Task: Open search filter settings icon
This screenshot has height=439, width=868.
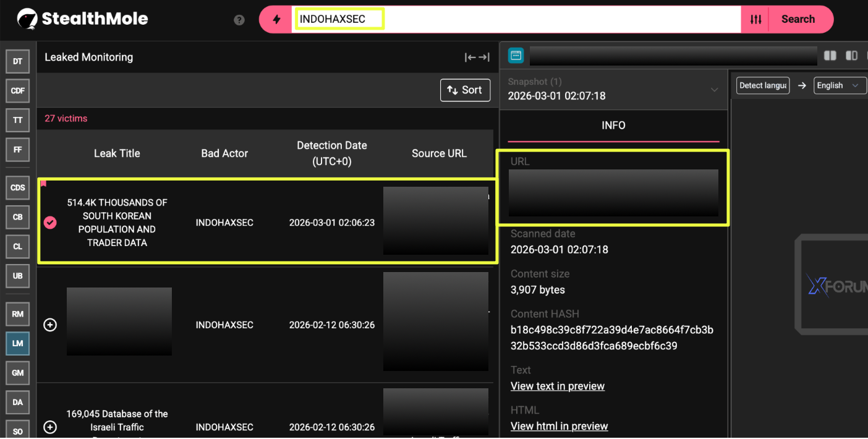Action: click(x=755, y=19)
